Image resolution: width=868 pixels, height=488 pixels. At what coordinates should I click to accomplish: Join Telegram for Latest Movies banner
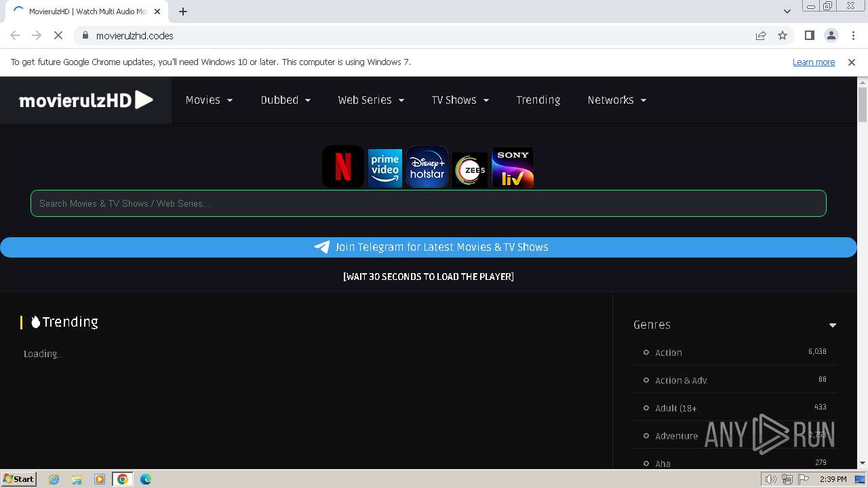tap(429, 247)
